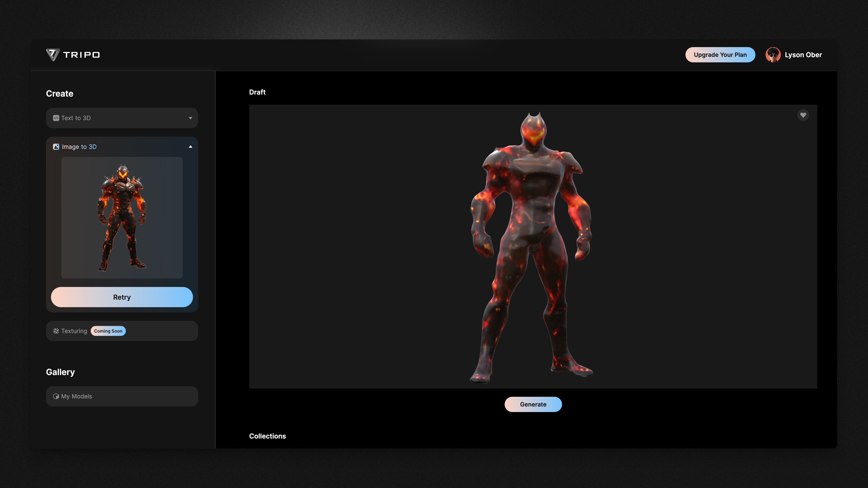This screenshot has width=868, height=488.
Task: Favorite the draft with heart icon
Action: tap(803, 115)
